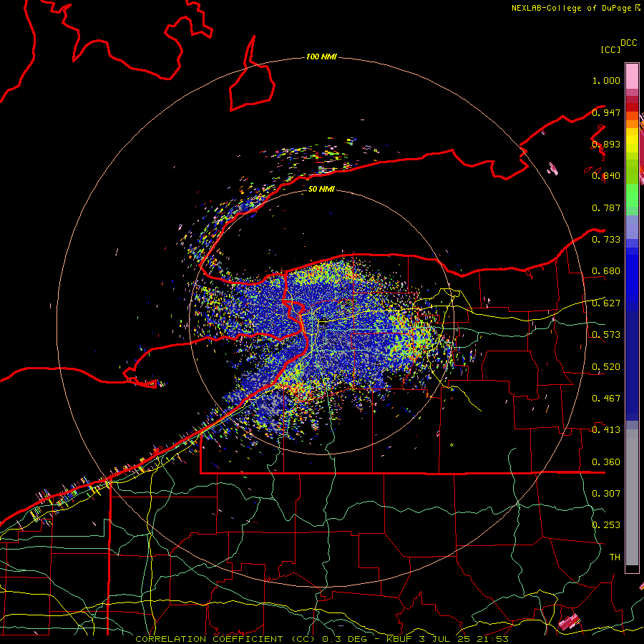This screenshot has height=644, width=644.
Task: Select the 0.627 scale value
Action: [606, 303]
